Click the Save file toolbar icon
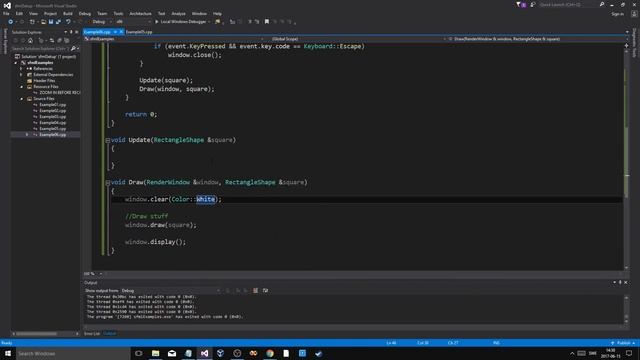640x360 pixels. [x=51, y=22]
